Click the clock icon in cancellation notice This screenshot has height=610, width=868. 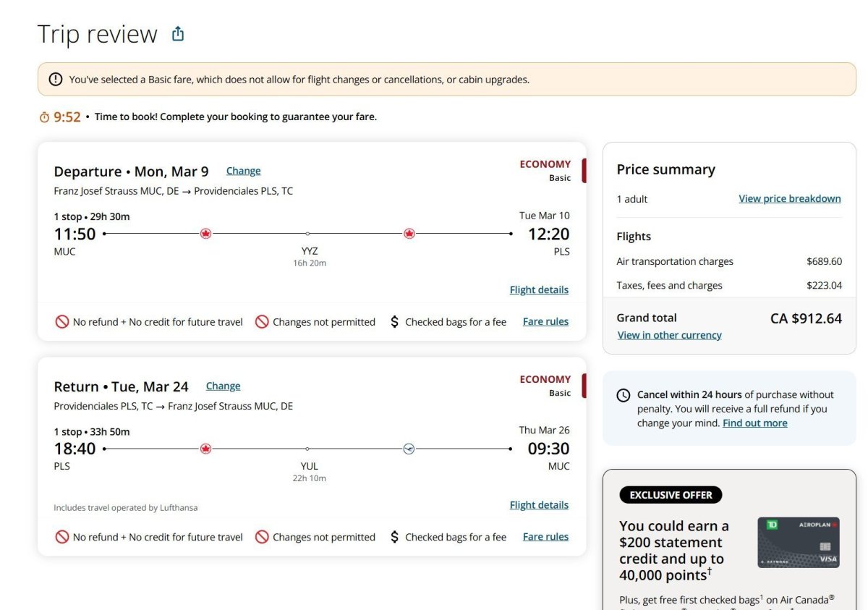tap(623, 395)
